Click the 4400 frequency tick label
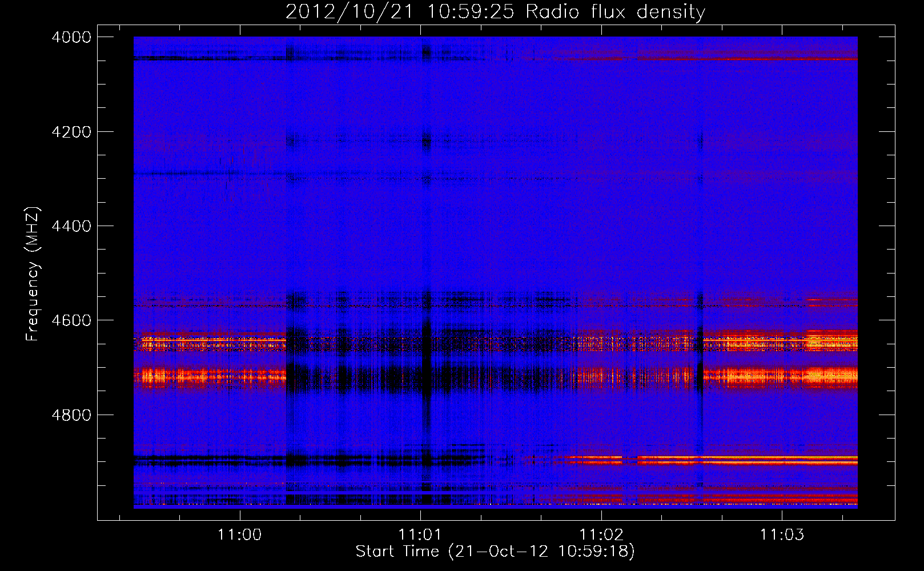Viewport: 924px width, 571px height. [x=71, y=226]
